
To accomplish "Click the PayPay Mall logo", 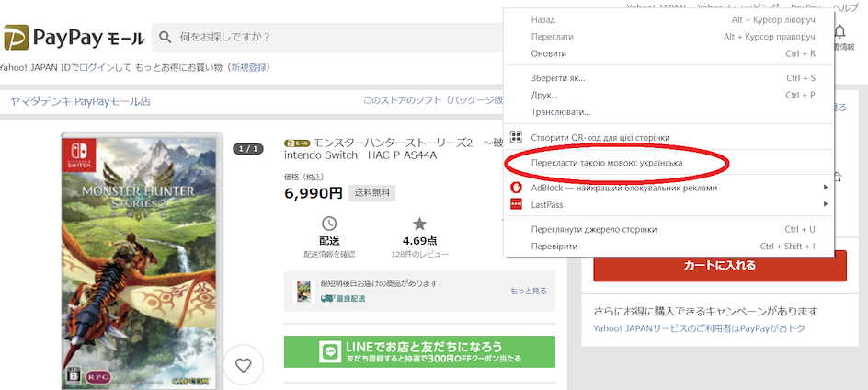I will (74, 38).
